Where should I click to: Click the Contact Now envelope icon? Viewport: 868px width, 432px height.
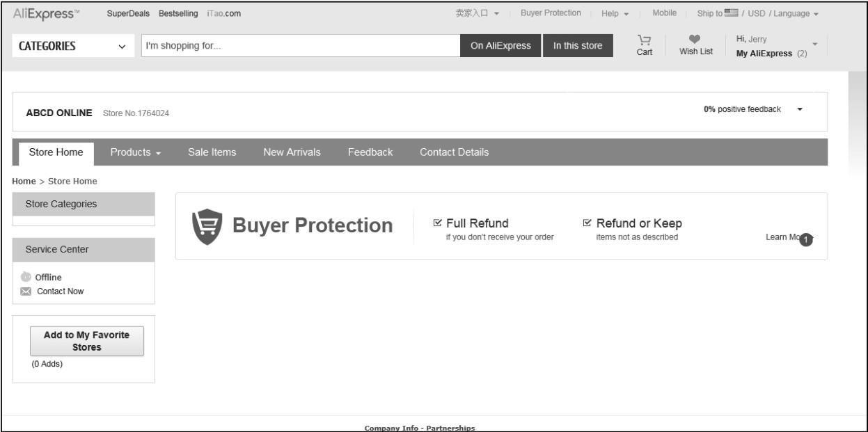(x=26, y=291)
